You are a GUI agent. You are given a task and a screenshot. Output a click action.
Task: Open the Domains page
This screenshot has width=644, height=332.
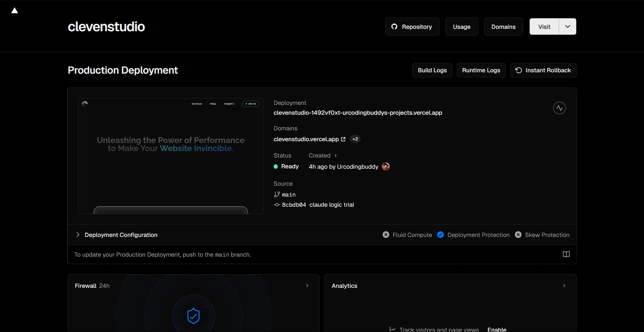pyautogui.click(x=503, y=26)
